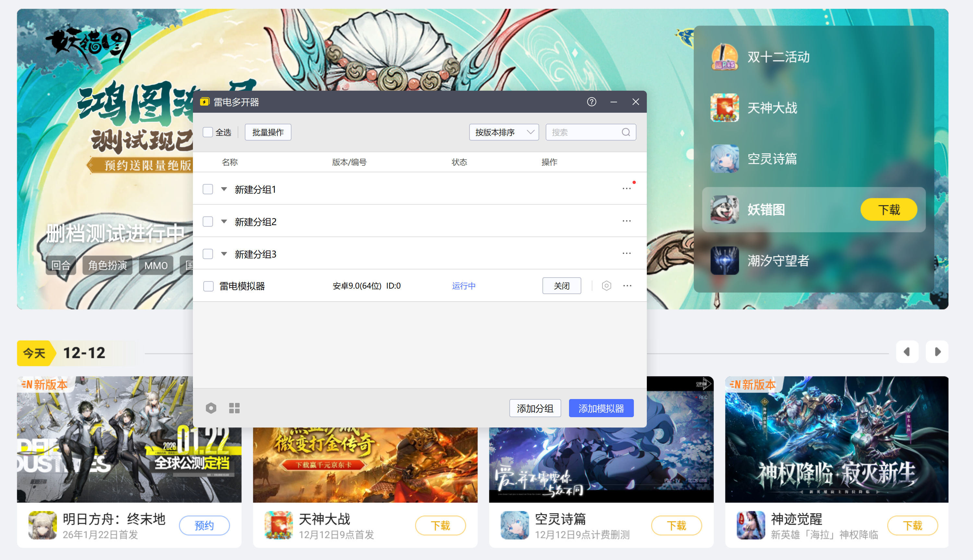Click the 添加模拟器 button
Image resolution: width=973 pixels, height=560 pixels.
pyautogui.click(x=601, y=408)
